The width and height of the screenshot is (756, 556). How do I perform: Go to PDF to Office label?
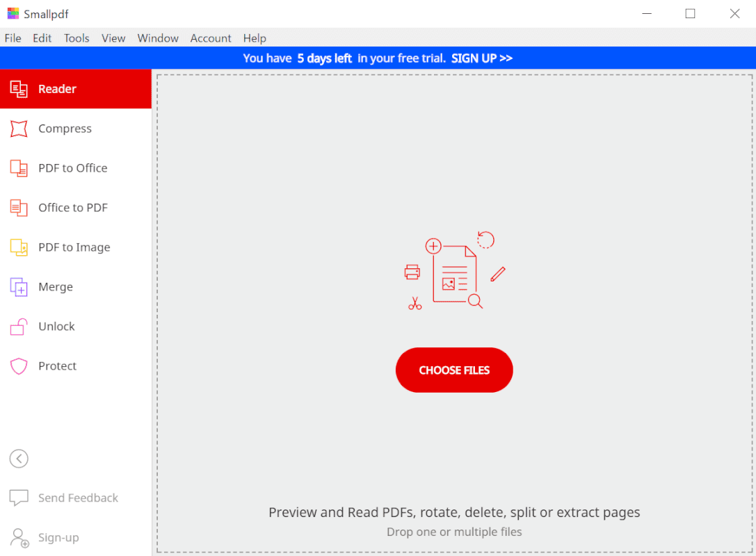click(73, 168)
